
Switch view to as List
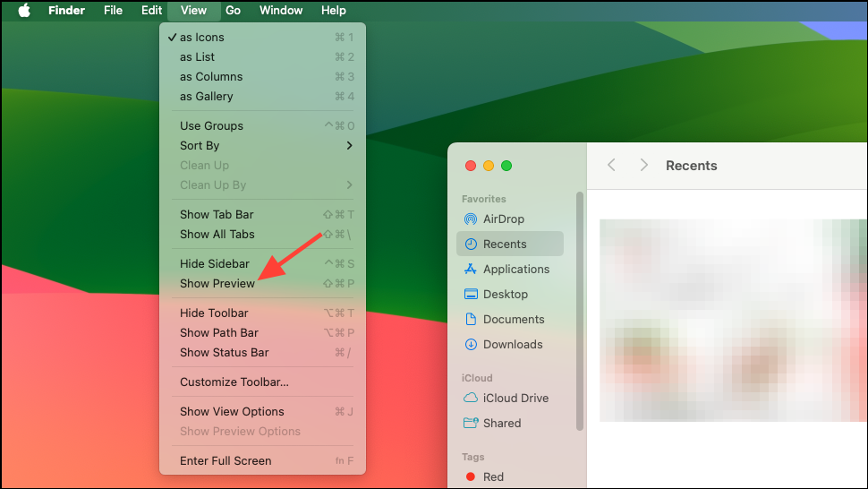(x=262, y=56)
